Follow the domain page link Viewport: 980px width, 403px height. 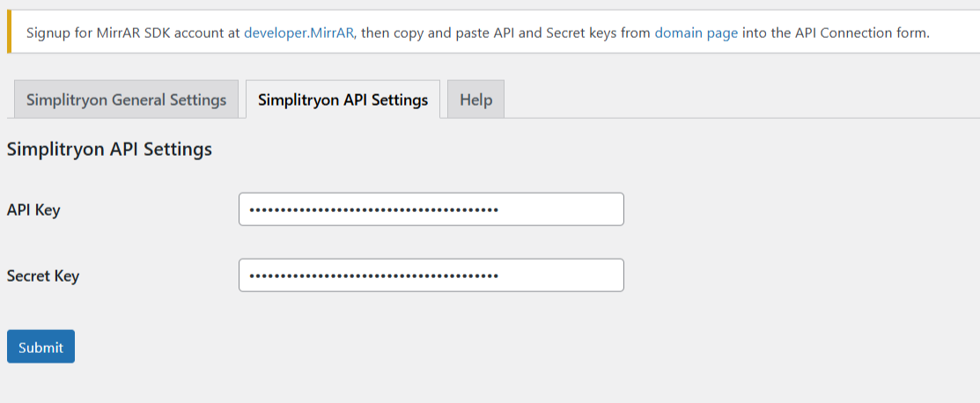pos(696,33)
